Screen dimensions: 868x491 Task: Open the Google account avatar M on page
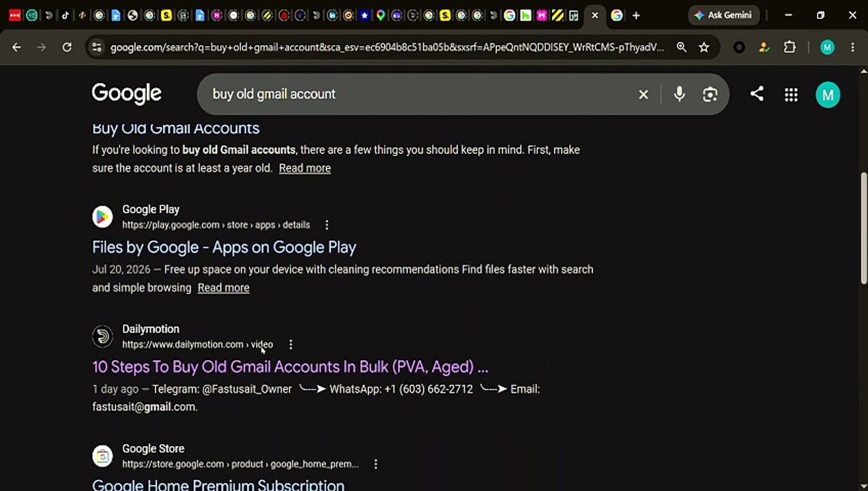click(x=828, y=95)
